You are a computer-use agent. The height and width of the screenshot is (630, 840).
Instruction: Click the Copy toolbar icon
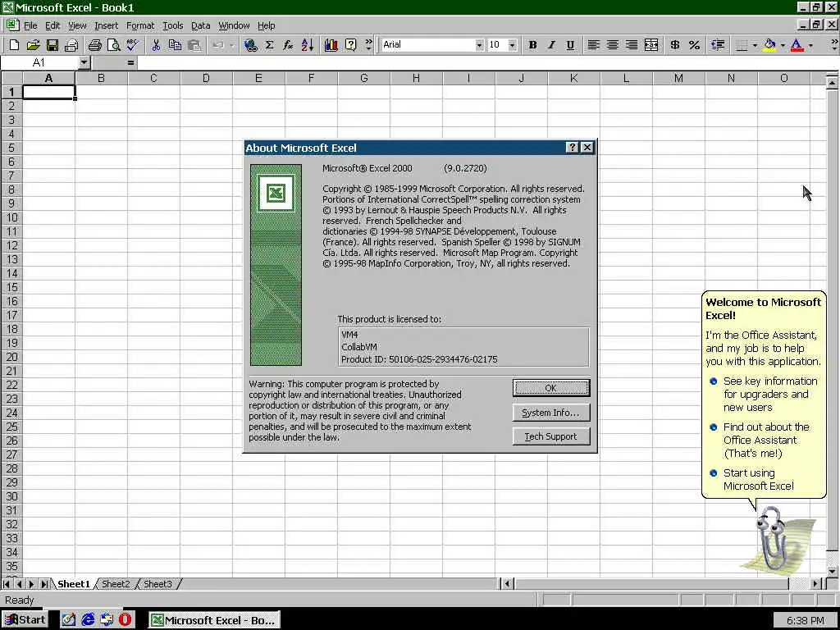tap(175, 45)
